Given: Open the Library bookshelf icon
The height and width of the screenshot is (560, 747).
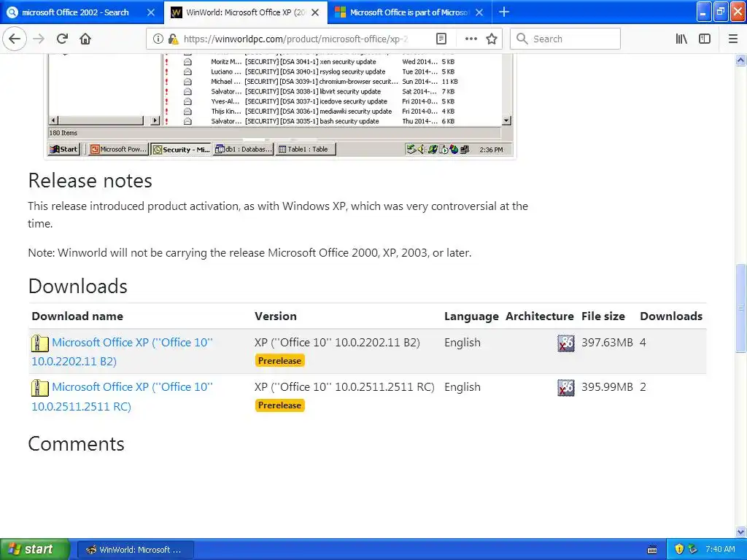Looking at the screenshot, I should 681,39.
